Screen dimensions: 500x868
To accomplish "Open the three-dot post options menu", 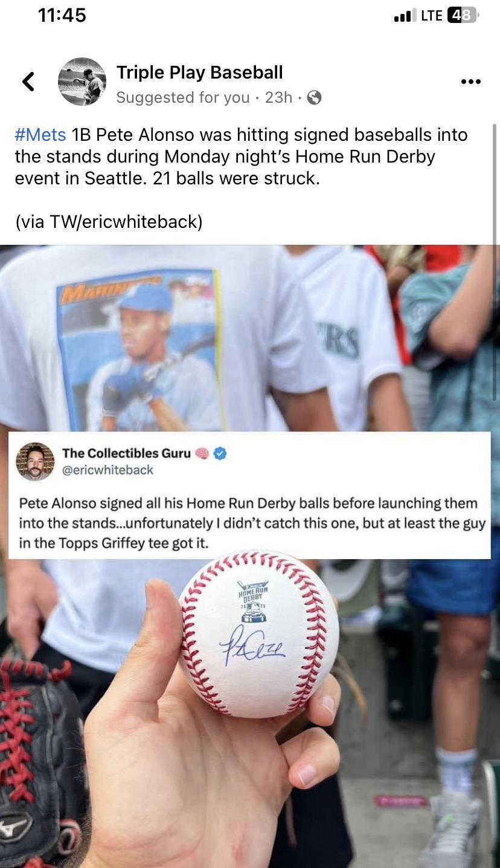I will [x=470, y=82].
